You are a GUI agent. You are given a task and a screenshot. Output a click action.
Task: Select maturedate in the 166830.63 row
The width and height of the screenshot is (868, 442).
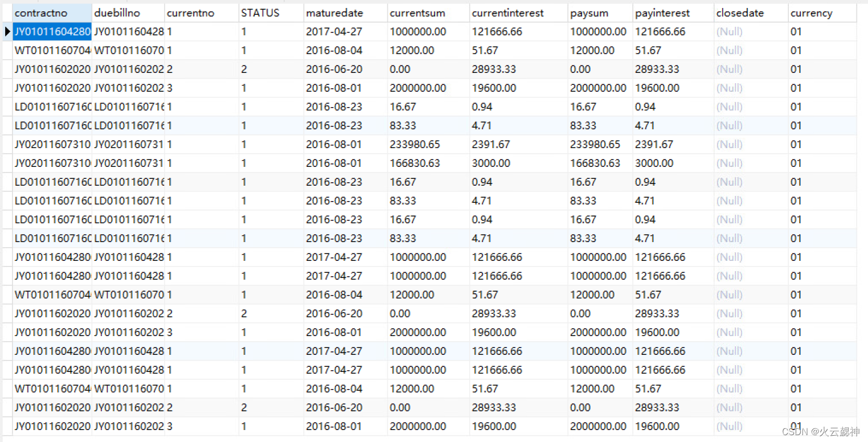coord(346,163)
